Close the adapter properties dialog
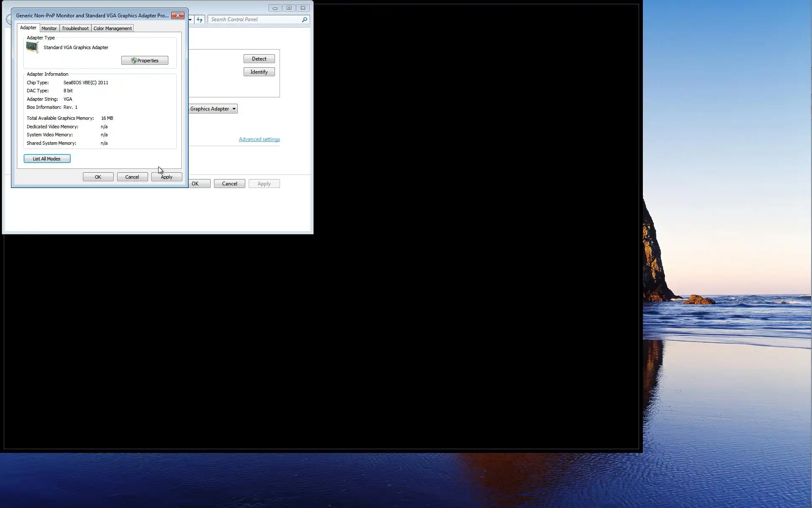Viewport: 812px width, 508px height. click(178, 16)
